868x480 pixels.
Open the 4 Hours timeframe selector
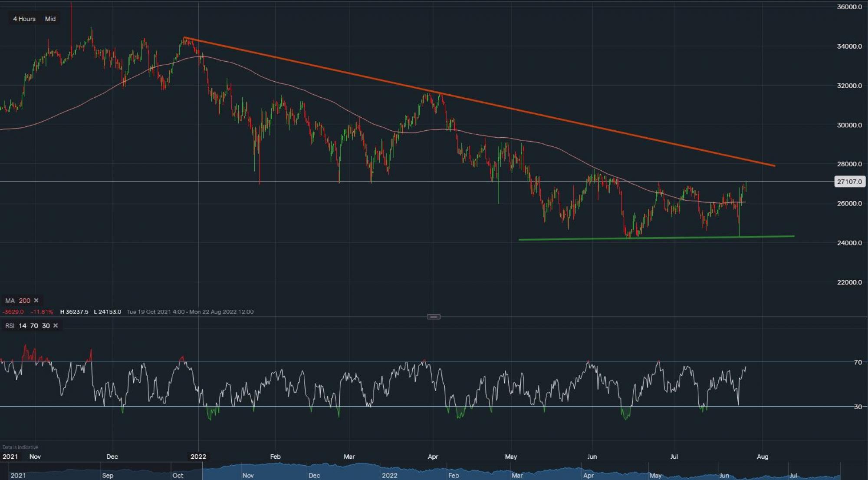point(24,19)
